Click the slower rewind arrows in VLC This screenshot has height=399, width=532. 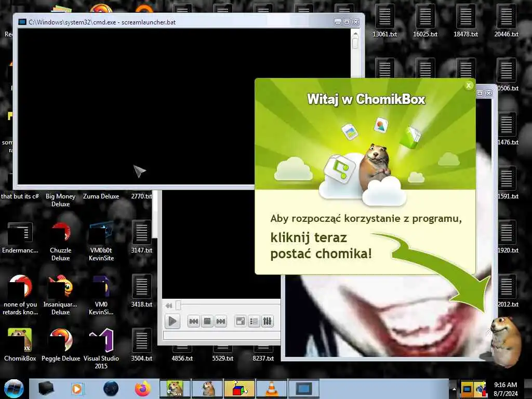[x=169, y=305]
